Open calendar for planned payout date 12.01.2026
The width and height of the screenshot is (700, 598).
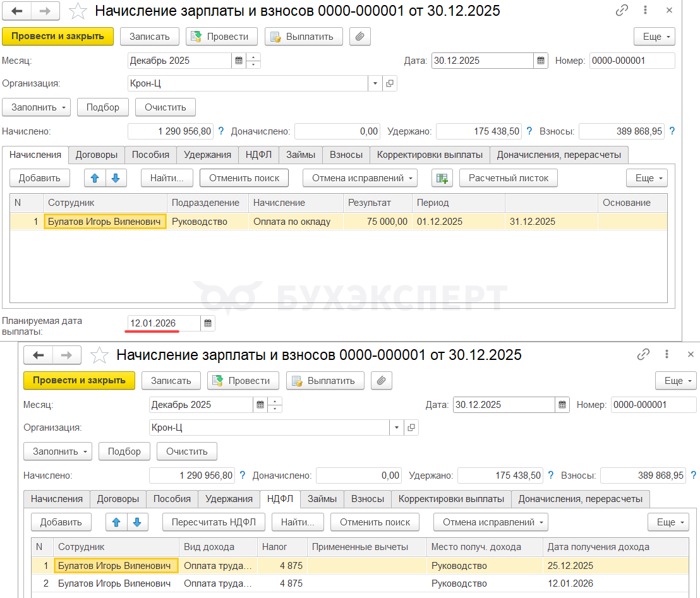[x=208, y=323]
